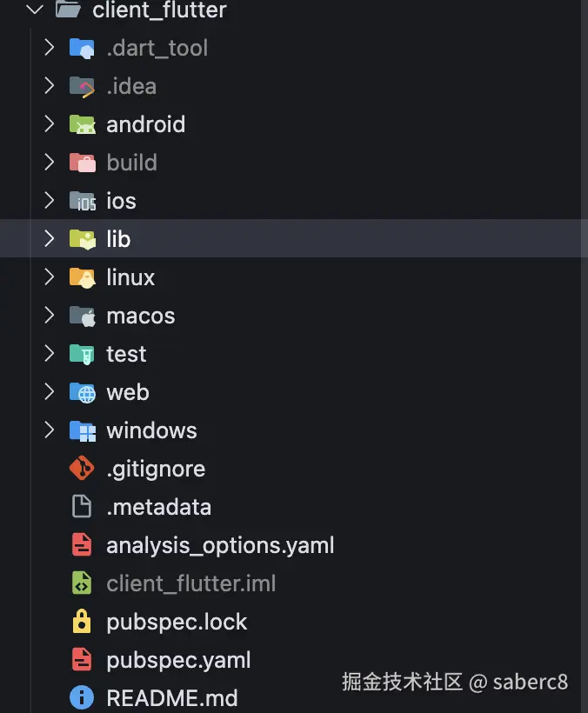
Task: Click the test tube folder icon
Action: pyautogui.click(x=82, y=354)
